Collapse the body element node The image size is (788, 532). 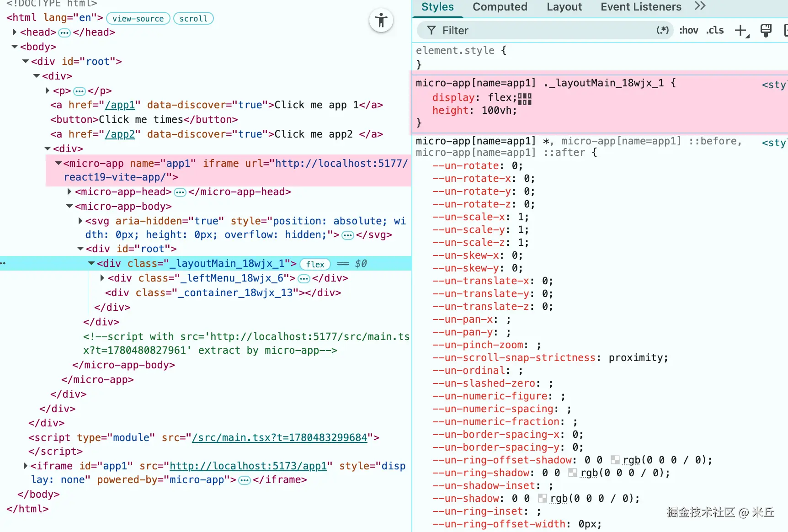pos(15,47)
